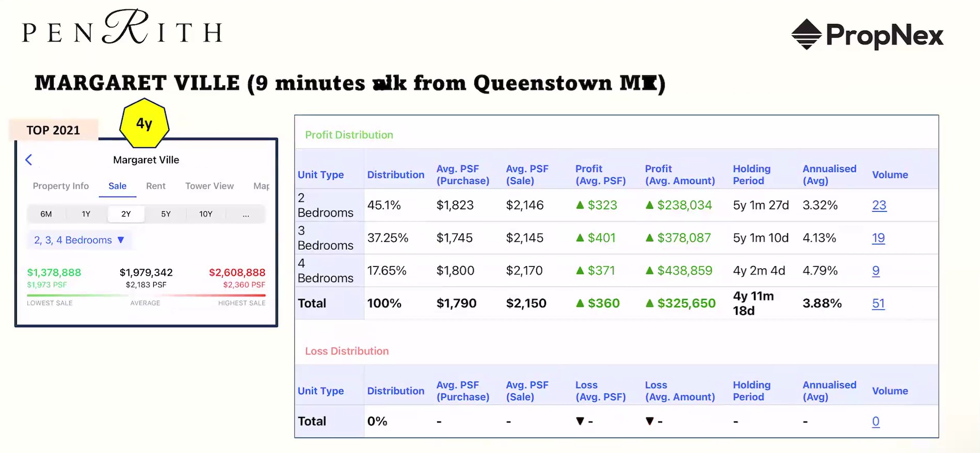Click the lowest-to-highest sale price range bar

pos(146,295)
